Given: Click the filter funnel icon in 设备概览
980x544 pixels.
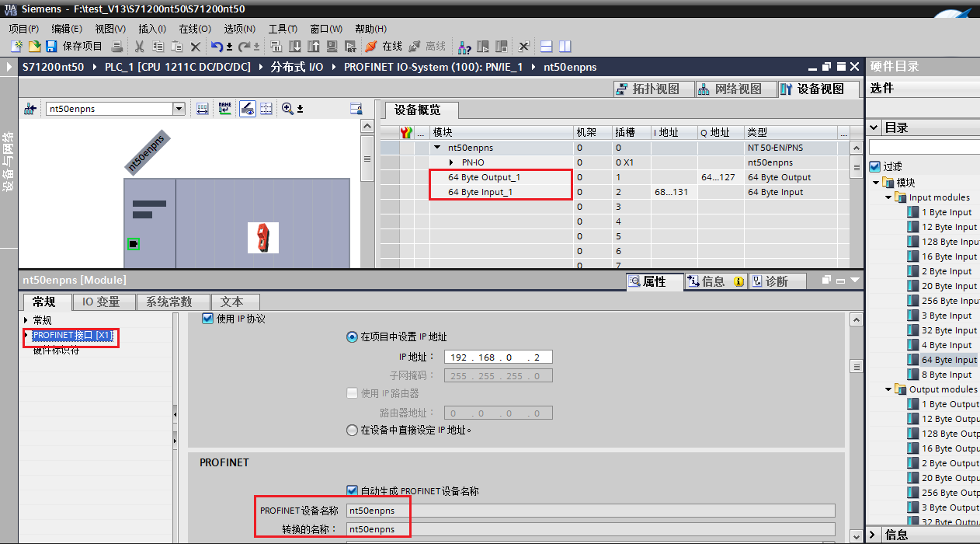Looking at the screenshot, I should click(x=406, y=132).
